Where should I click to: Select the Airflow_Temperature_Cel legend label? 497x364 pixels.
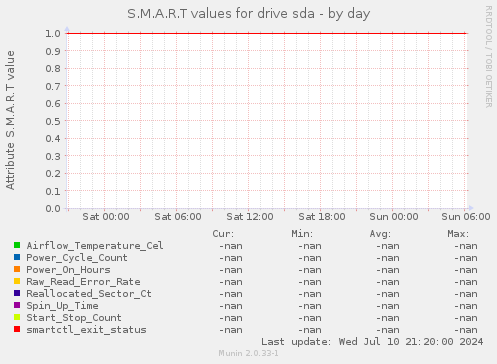[x=95, y=246]
